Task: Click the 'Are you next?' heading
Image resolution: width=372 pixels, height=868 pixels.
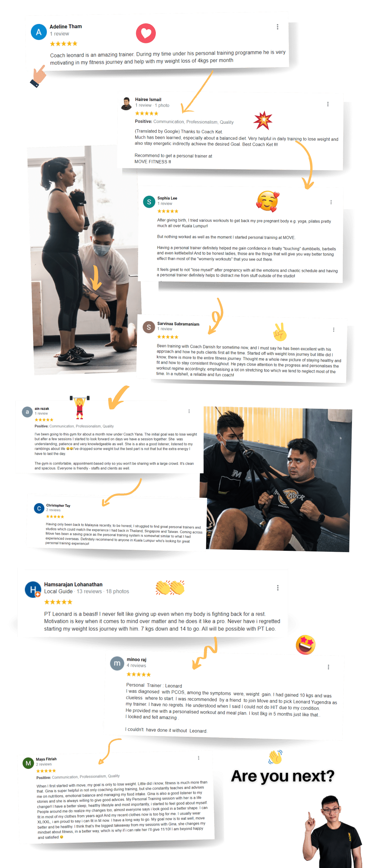Action: [282, 776]
